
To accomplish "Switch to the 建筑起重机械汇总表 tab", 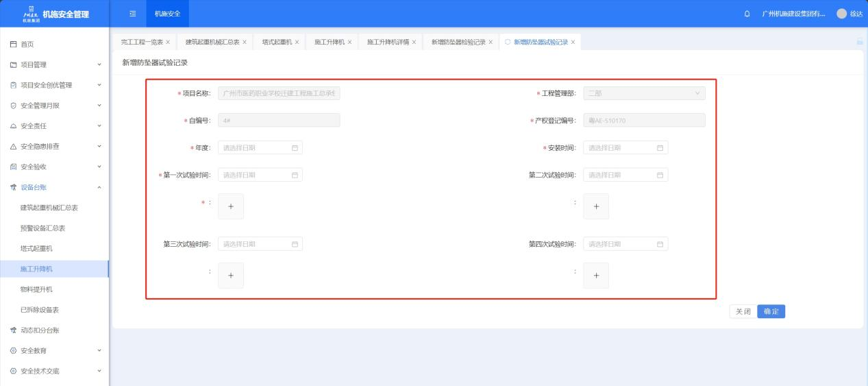I will (212, 43).
